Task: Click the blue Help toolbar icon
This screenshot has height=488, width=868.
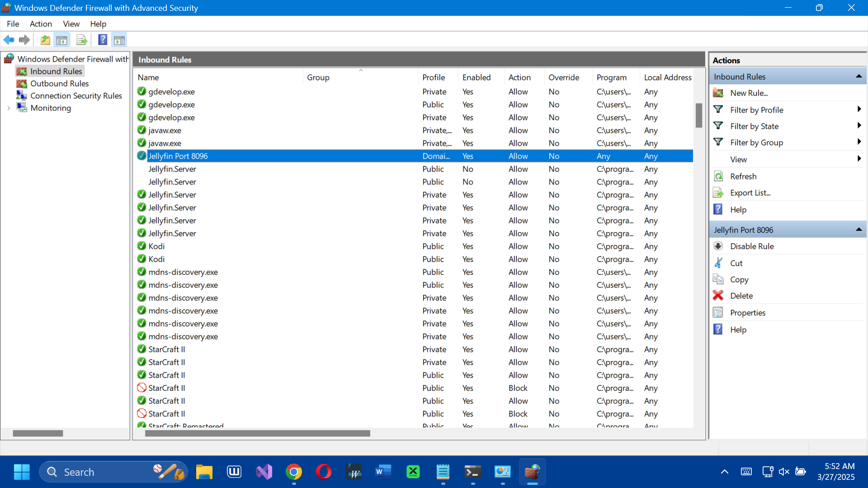Action: click(x=103, y=40)
